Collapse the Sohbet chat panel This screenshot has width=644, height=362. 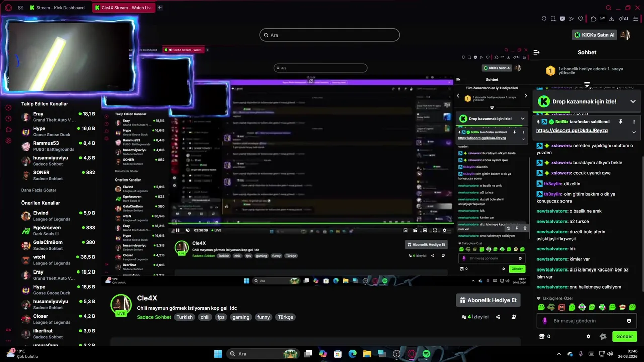[x=537, y=52]
